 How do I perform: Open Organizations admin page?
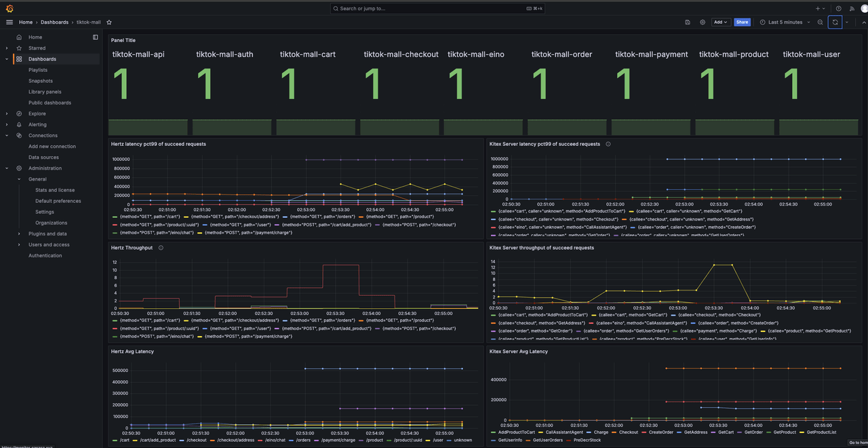click(x=52, y=223)
